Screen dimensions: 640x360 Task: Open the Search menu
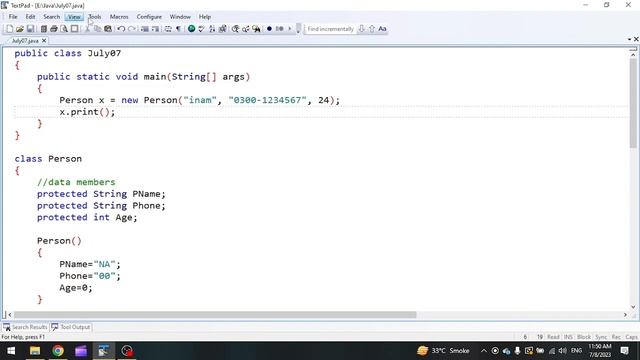(x=51, y=17)
